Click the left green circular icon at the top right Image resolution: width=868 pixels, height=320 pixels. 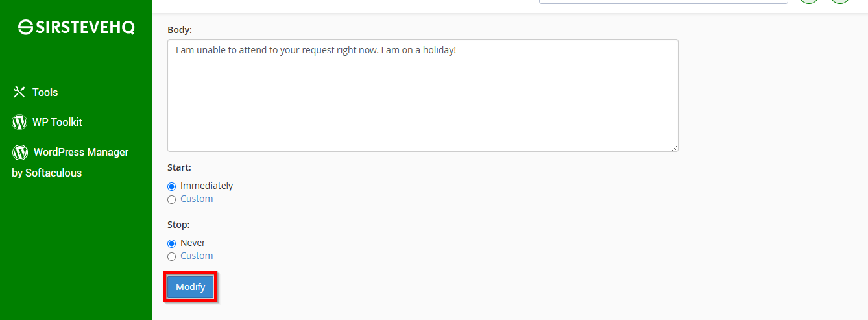(x=808, y=1)
